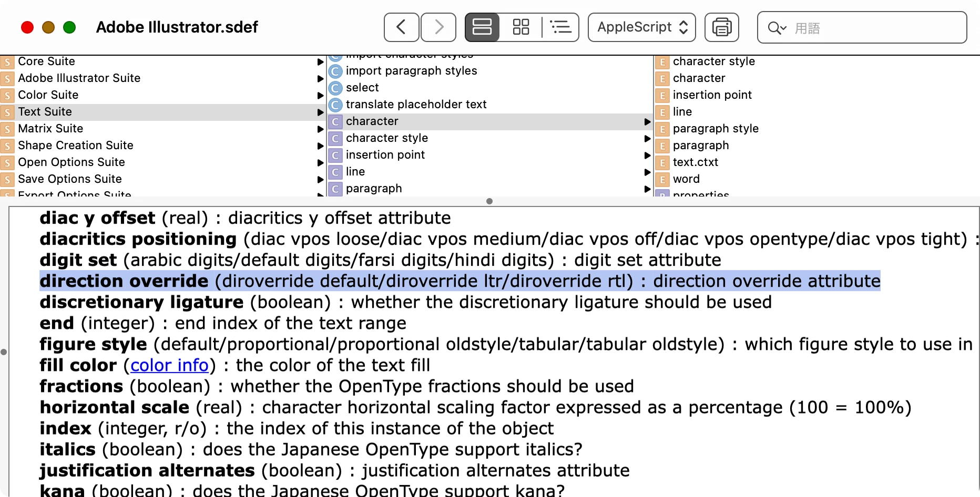
Task: Click element icon for character style
Action: tap(662, 62)
